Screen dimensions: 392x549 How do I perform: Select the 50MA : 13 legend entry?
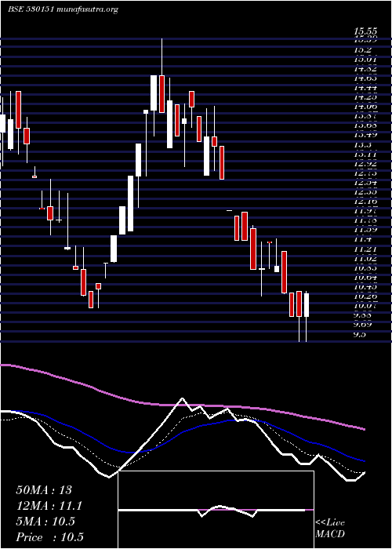pyautogui.click(x=43, y=489)
